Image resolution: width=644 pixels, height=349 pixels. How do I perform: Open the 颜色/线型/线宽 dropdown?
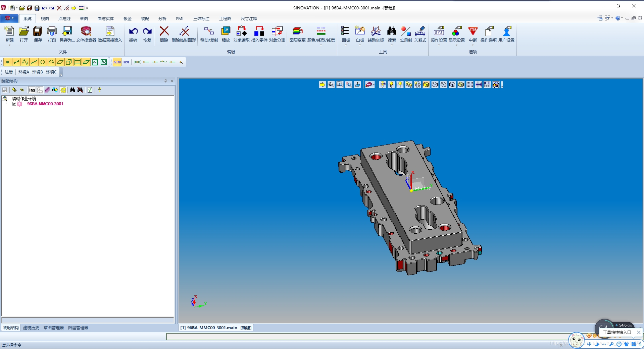[x=321, y=45]
